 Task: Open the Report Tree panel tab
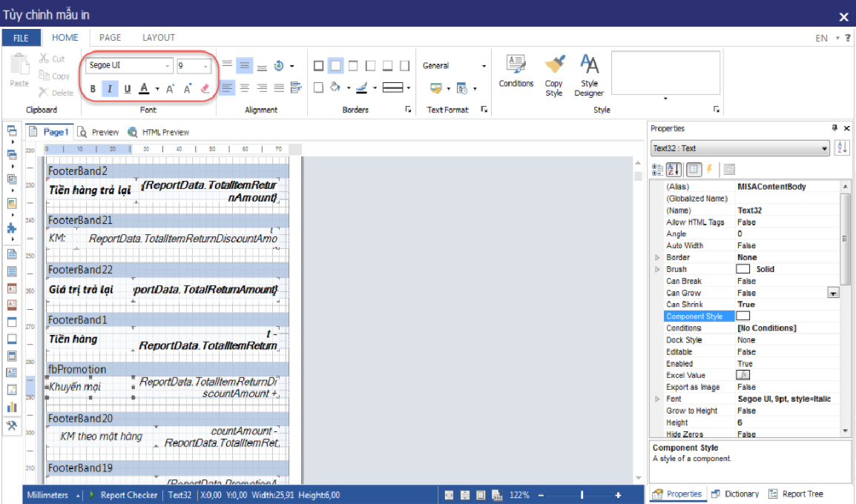pos(796,494)
